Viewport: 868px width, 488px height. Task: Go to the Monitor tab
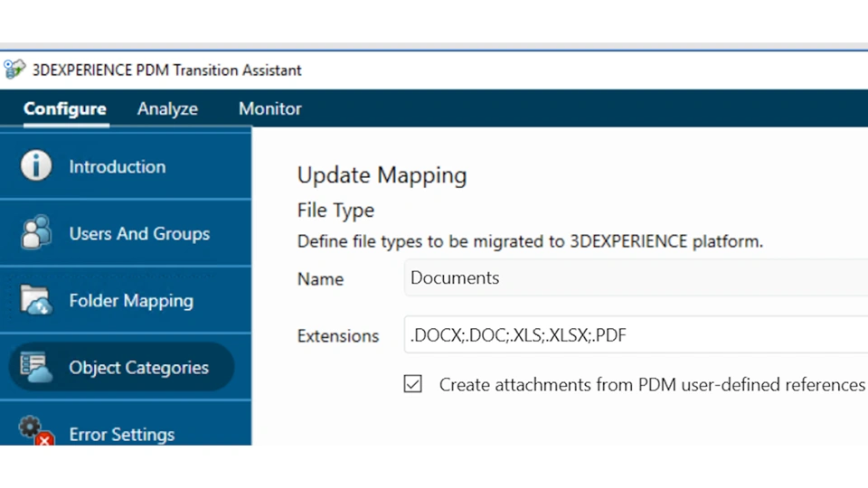pos(269,108)
